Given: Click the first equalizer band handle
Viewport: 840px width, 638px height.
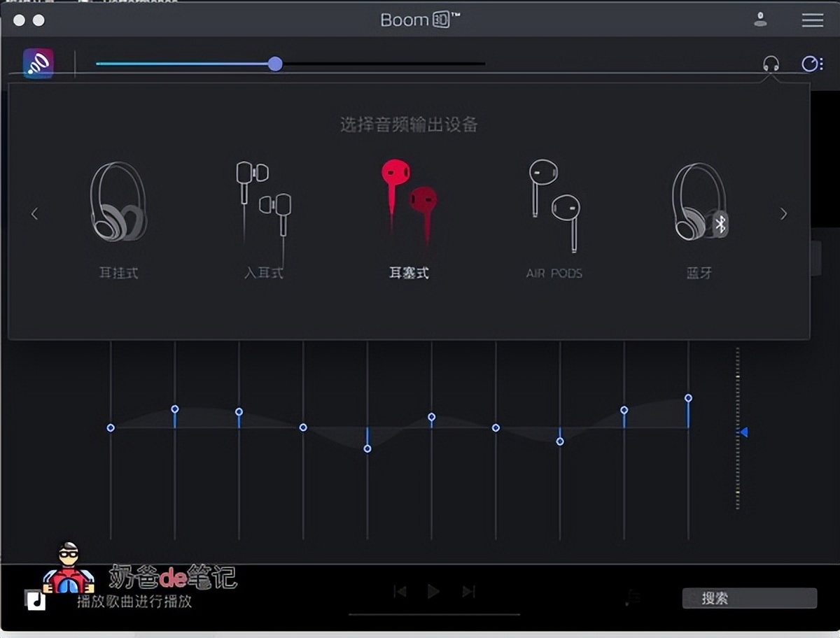Looking at the screenshot, I should (x=111, y=427).
